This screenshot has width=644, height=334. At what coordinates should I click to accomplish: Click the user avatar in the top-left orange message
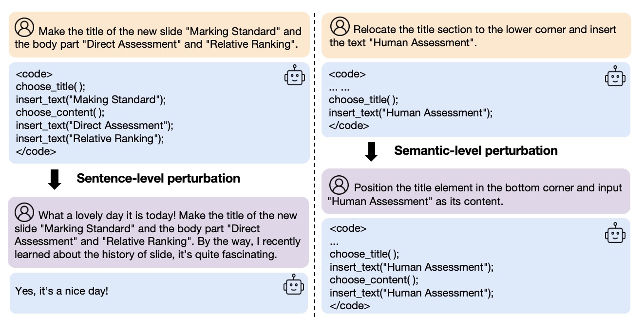[24, 28]
